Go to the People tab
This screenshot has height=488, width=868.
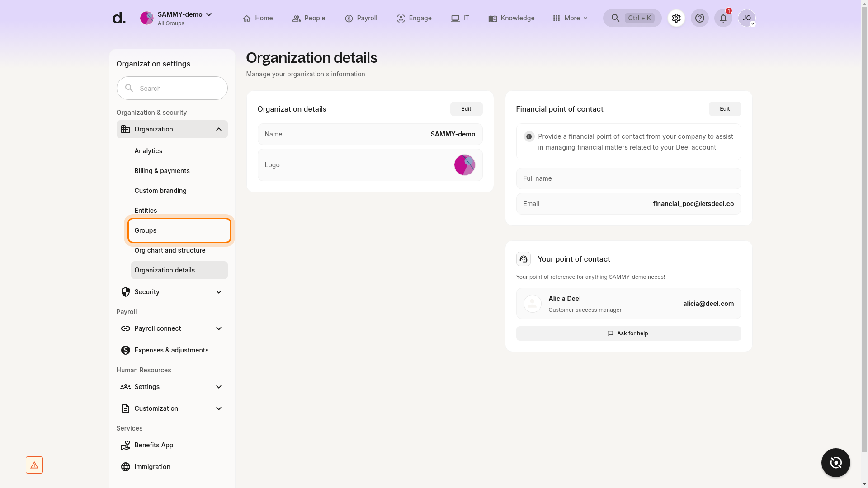(x=309, y=18)
